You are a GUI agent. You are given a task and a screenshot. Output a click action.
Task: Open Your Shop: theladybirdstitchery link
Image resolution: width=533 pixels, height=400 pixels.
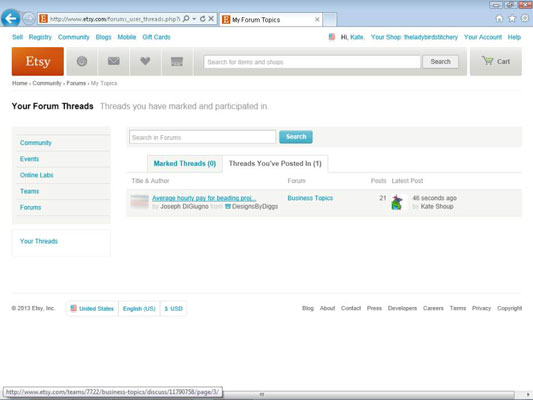pos(414,37)
